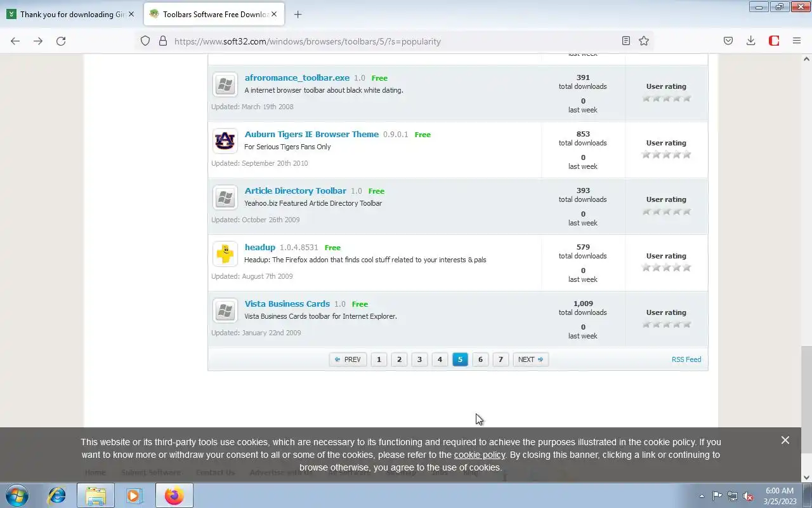Open the headup software link

(260, 247)
